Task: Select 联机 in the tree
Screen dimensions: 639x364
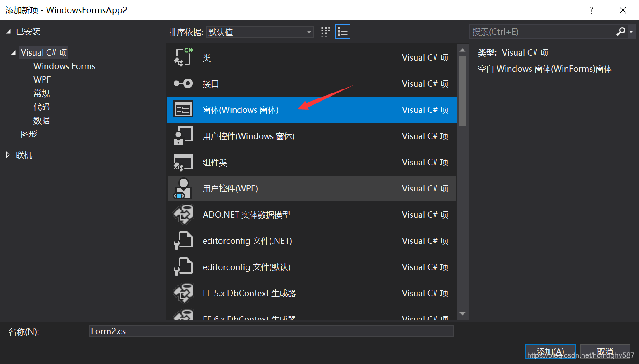Action: point(24,155)
